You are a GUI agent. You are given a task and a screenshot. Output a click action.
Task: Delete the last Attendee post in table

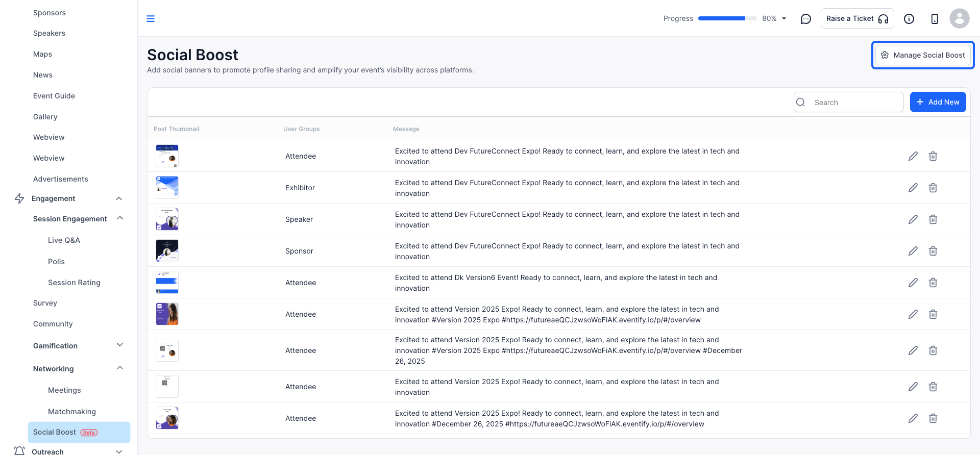pos(933,418)
